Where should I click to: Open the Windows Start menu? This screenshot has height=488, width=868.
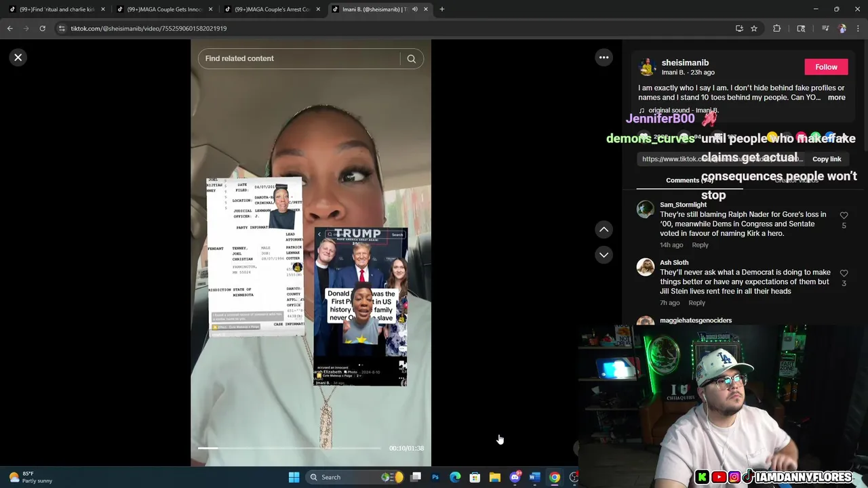(x=294, y=477)
